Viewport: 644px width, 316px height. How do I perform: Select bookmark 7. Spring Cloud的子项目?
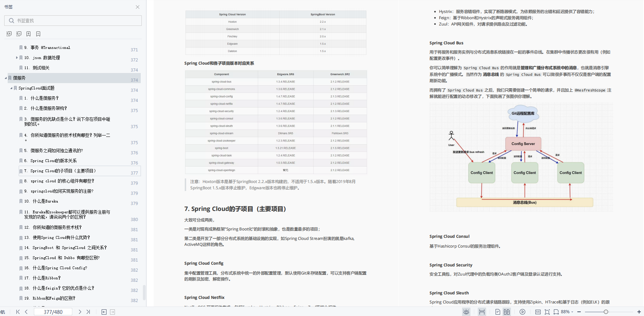click(x=60, y=171)
